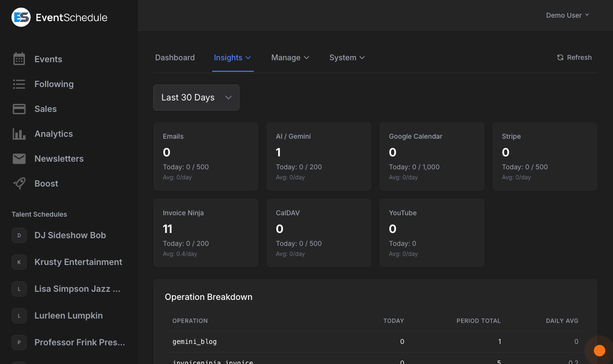This screenshot has height=364, width=613.
Task: Click the PERIOD TOTAL column header
Action: pos(478,321)
